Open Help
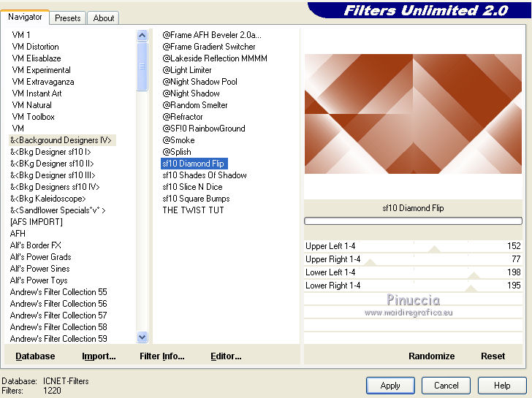This screenshot has height=398, width=532. pyautogui.click(x=502, y=386)
